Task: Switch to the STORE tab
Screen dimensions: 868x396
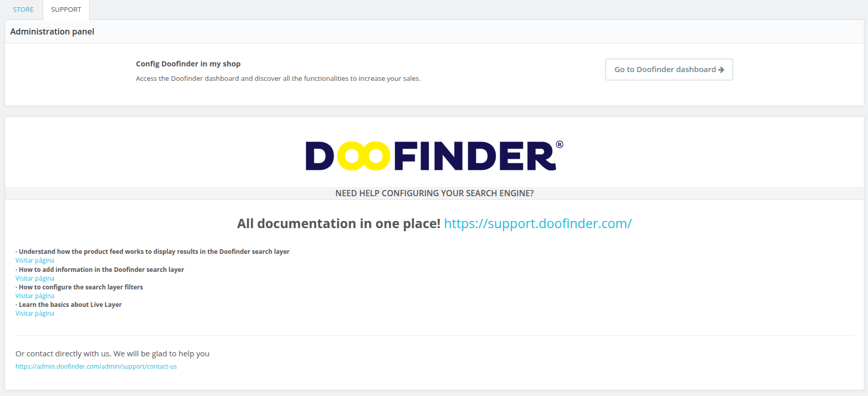Action: pyautogui.click(x=23, y=10)
